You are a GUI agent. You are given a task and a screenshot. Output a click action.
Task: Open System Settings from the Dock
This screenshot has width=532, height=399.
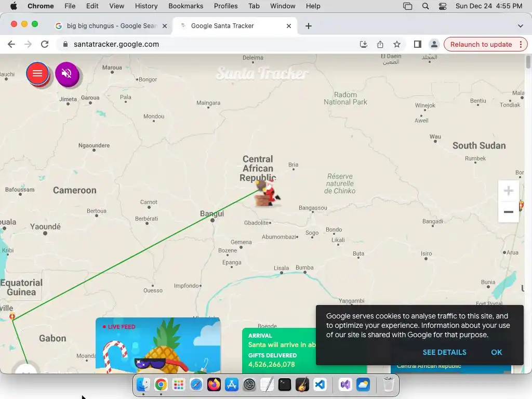point(249,384)
